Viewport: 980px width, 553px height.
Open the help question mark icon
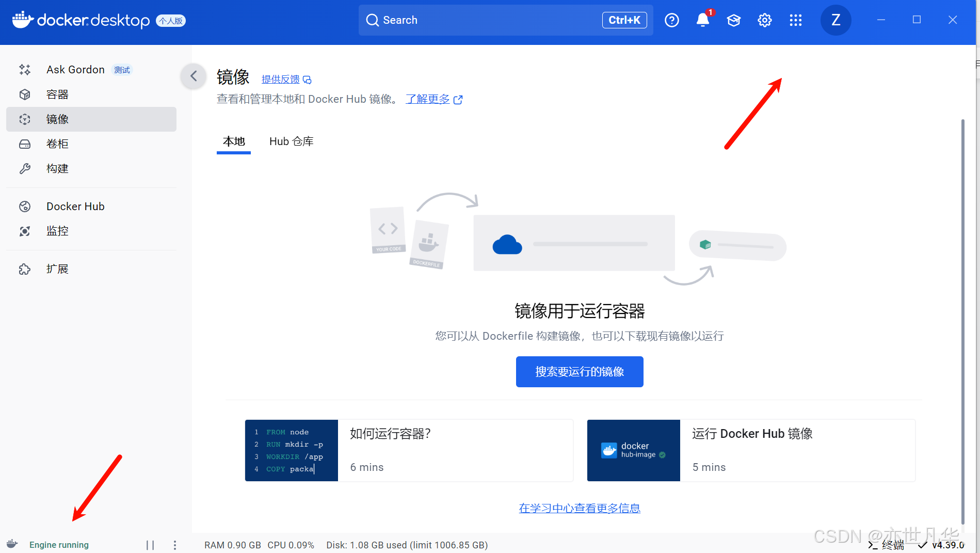point(671,20)
